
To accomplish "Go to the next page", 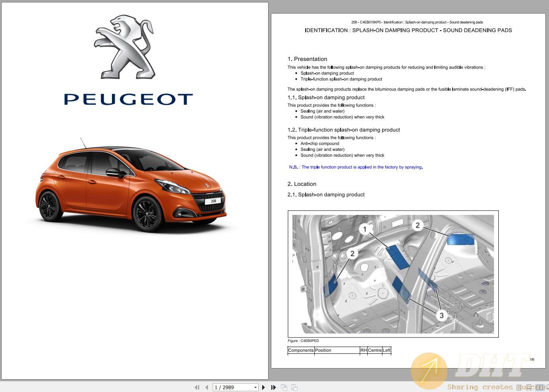I will coord(263,387).
